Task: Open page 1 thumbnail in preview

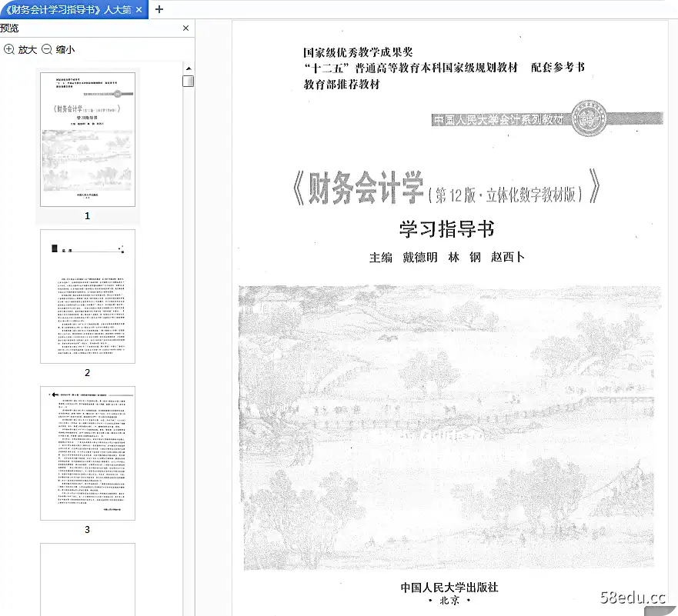Action: 88,139
